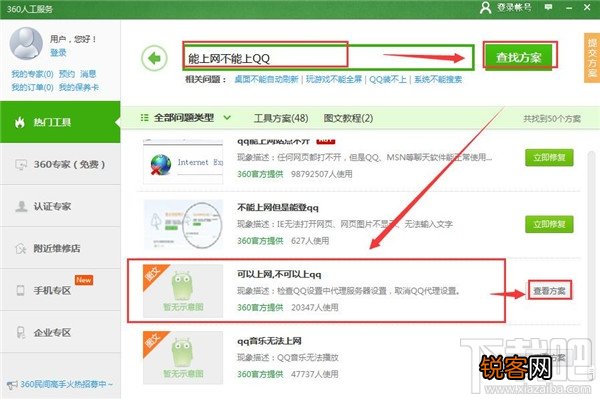Click the 查找方案 search button
Viewport: 600px width, 399px height.
[x=519, y=57]
